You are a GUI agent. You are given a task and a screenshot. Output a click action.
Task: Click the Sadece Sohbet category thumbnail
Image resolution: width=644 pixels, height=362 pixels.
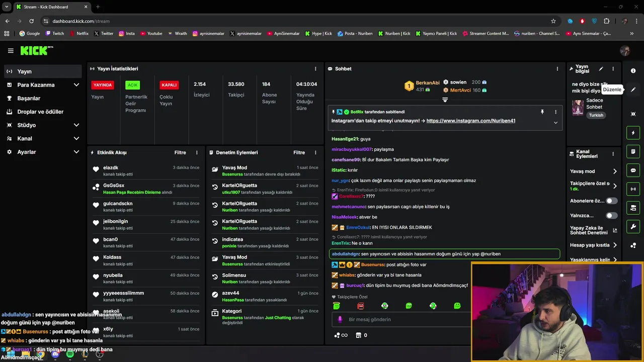(578, 108)
